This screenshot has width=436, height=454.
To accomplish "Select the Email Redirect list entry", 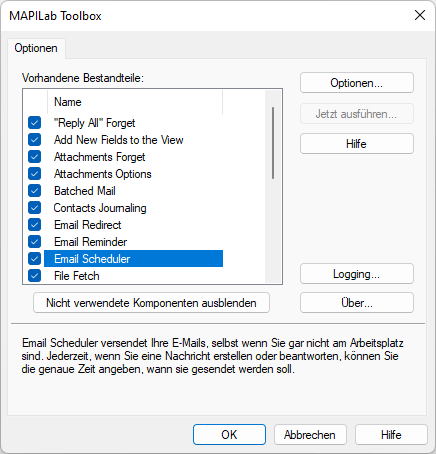I will (x=88, y=225).
